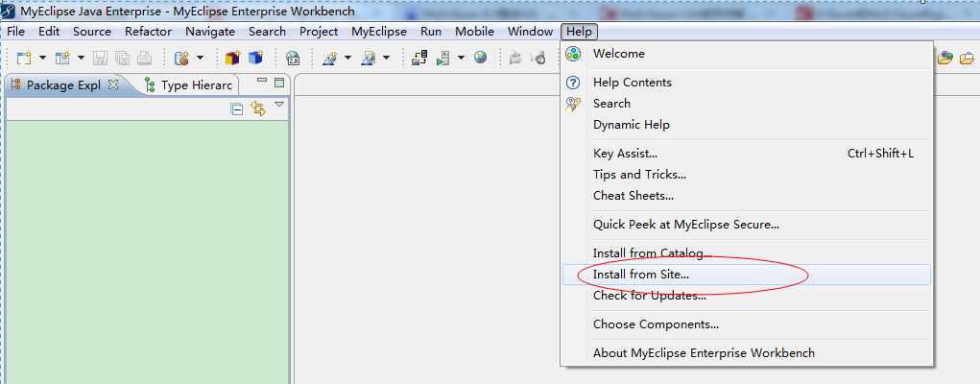
Task: Open the Window menu
Action: [x=530, y=32]
